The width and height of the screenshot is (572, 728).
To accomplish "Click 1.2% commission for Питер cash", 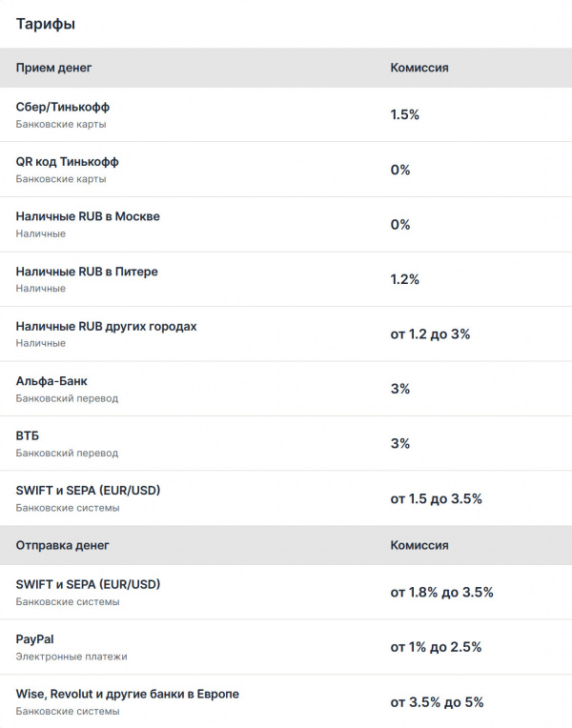I will pos(405,279).
